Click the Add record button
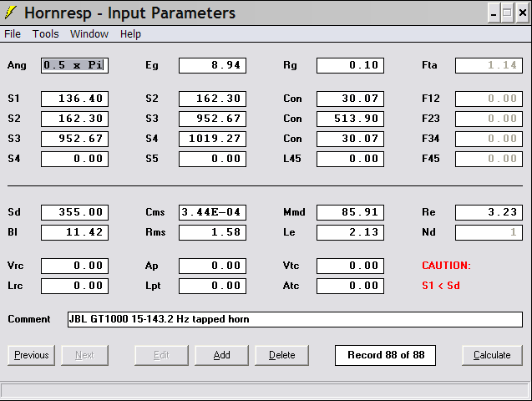This screenshot has height=401, width=532. tap(221, 355)
